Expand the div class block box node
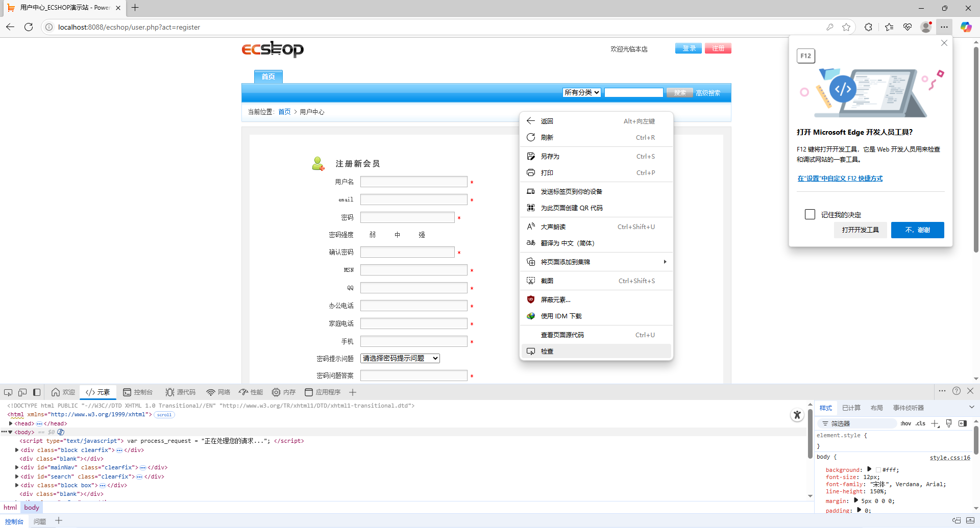Image resolution: width=980 pixels, height=528 pixels. pyautogui.click(x=17, y=485)
